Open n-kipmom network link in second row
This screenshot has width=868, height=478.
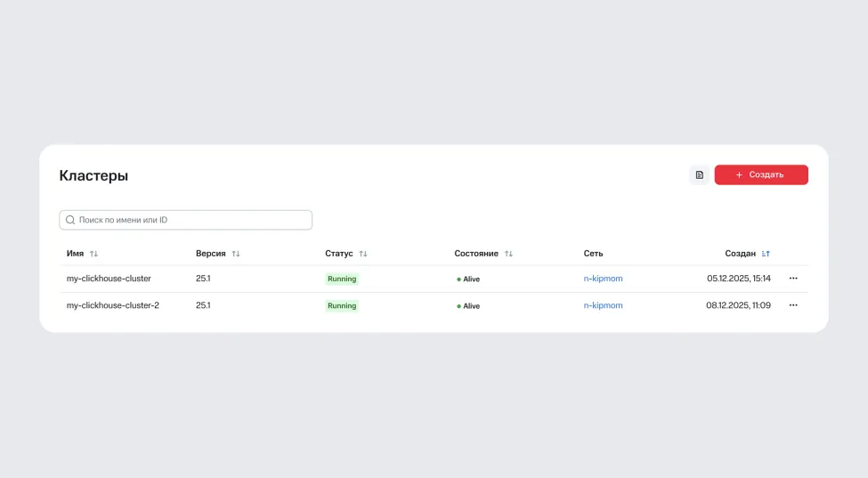(603, 305)
